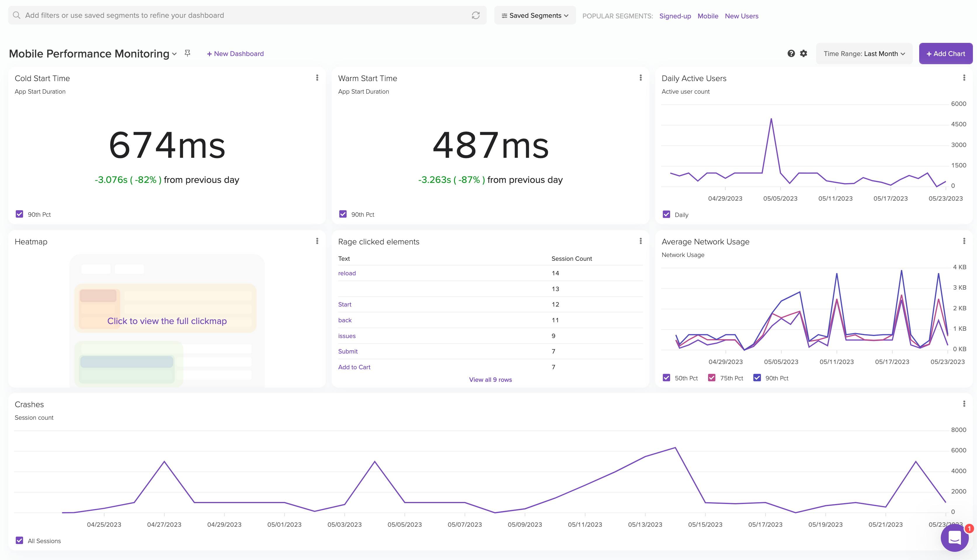Apply the New Users popular segment
The image size is (977, 560).
click(741, 16)
